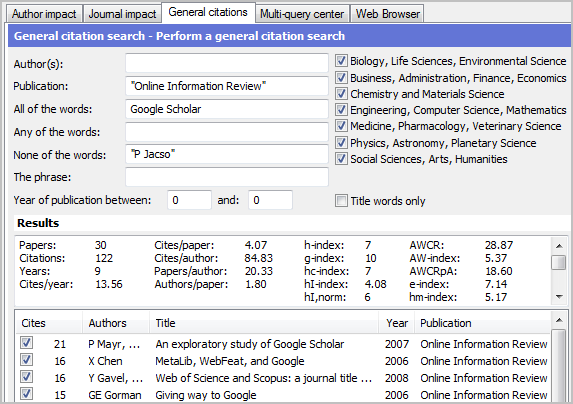The height and width of the screenshot is (404, 573).
Task: Click the hm-index value 5.17
Action: click(496, 297)
